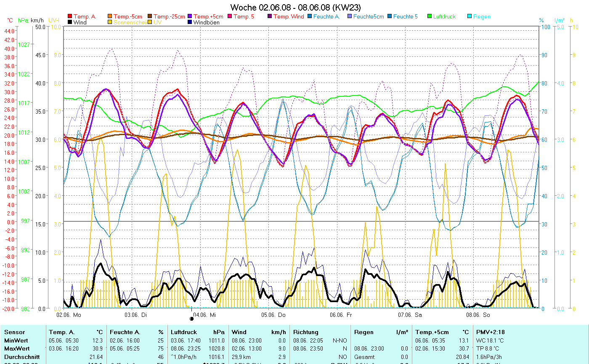Screen dimensions: 589x364
Task: Click the 04.06. Mi date label
Action: click(204, 314)
